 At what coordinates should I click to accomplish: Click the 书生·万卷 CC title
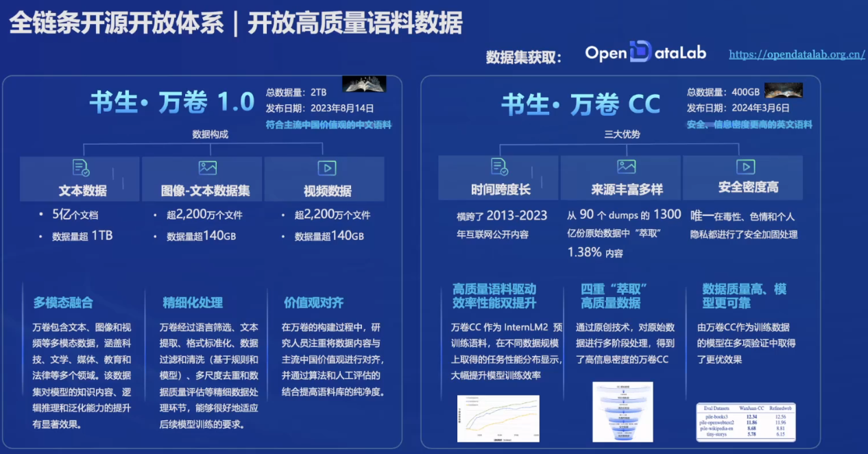coord(581,105)
